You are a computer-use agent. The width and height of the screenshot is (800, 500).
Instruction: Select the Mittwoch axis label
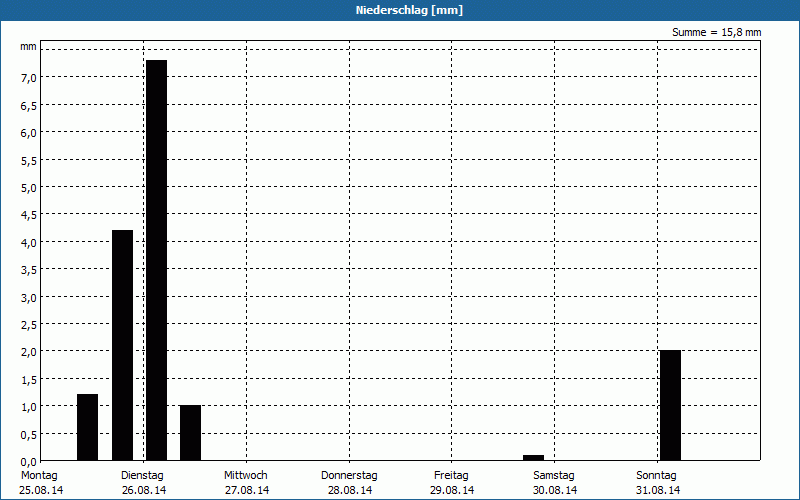point(245,476)
